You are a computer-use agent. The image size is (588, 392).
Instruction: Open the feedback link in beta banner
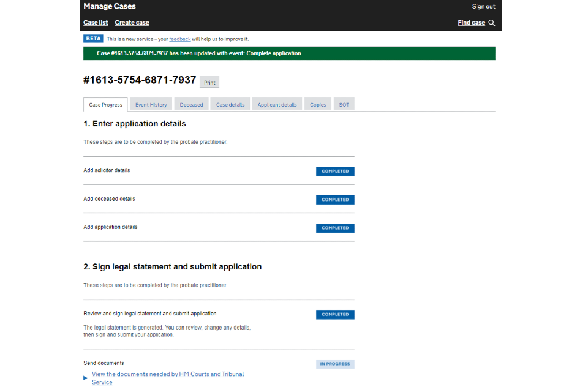click(179, 39)
